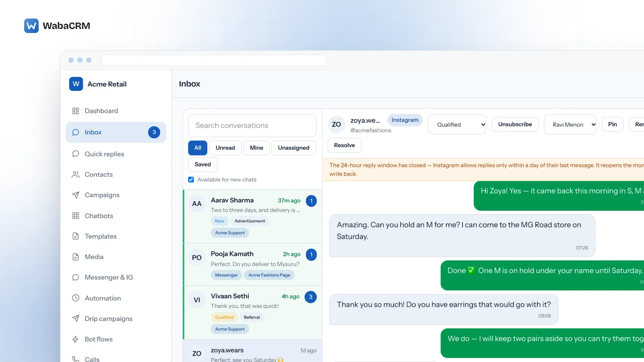Viewport: 644px width, 362px height.
Task: Click the Inbox unread badge showing 3
Action: (x=154, y=132)
